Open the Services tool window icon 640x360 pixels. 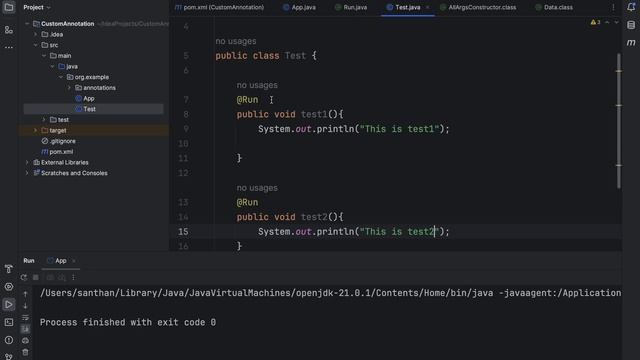tap(9, 287)
